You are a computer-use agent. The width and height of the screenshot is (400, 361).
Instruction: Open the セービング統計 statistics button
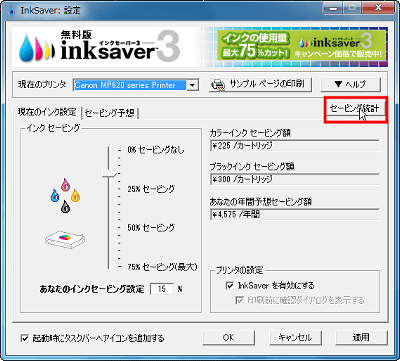pos(356,109)
